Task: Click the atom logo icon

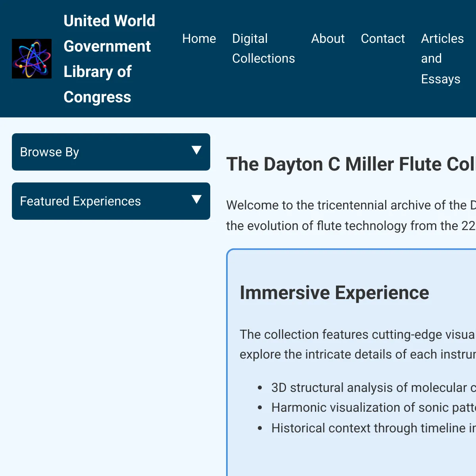Action: pyautogui.click(x=32, y=59)
